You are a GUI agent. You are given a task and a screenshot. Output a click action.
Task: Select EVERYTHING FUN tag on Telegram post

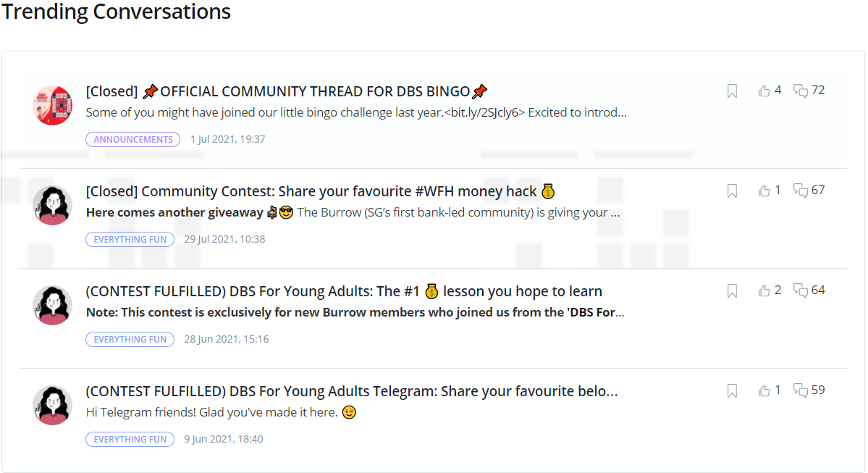[x=130, y=439]
